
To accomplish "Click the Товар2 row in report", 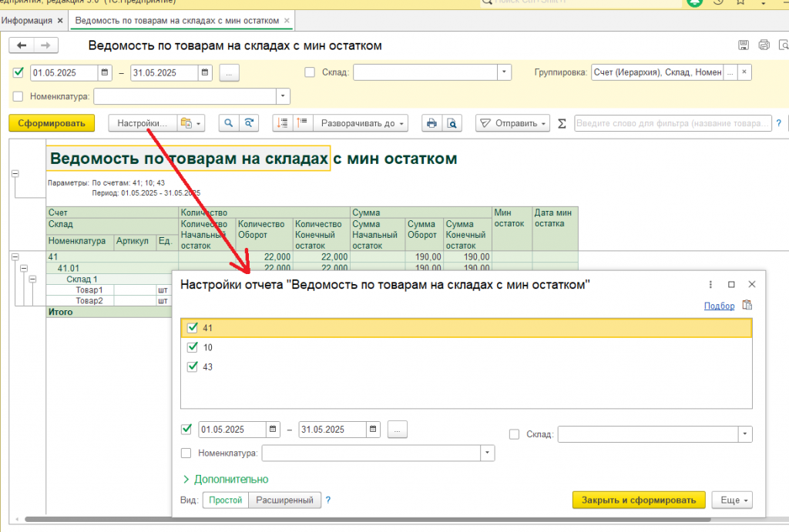I will (109, 301).
